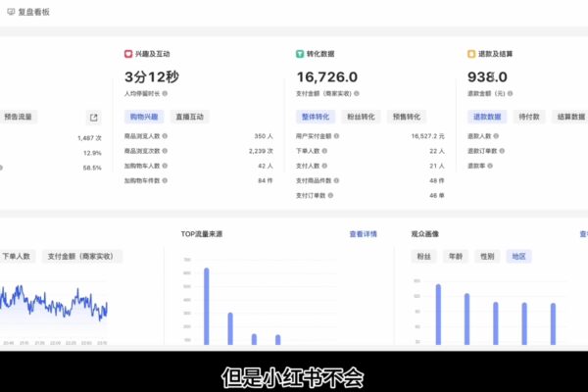The image size is (588, 392).
Task: Click the info icon next to 加购物车人数
Action: pyautogui.click(x=165, y=166)
